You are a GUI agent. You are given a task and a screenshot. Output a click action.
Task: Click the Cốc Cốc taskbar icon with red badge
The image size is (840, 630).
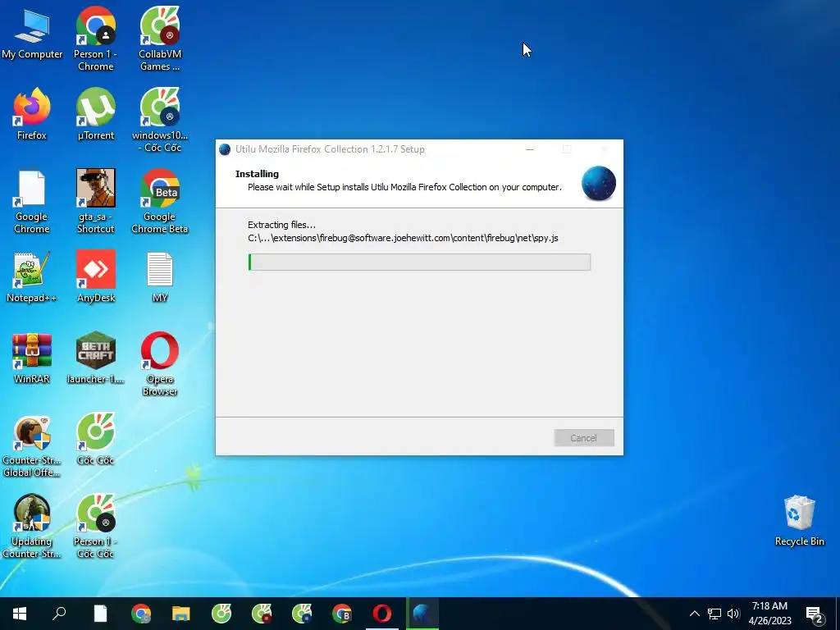coord(262,614)
